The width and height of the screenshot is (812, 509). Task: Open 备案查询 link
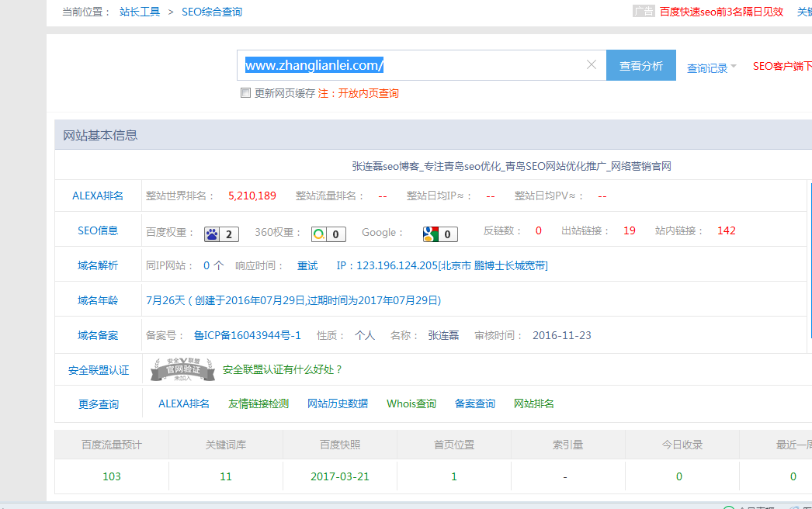coord(475,404)
